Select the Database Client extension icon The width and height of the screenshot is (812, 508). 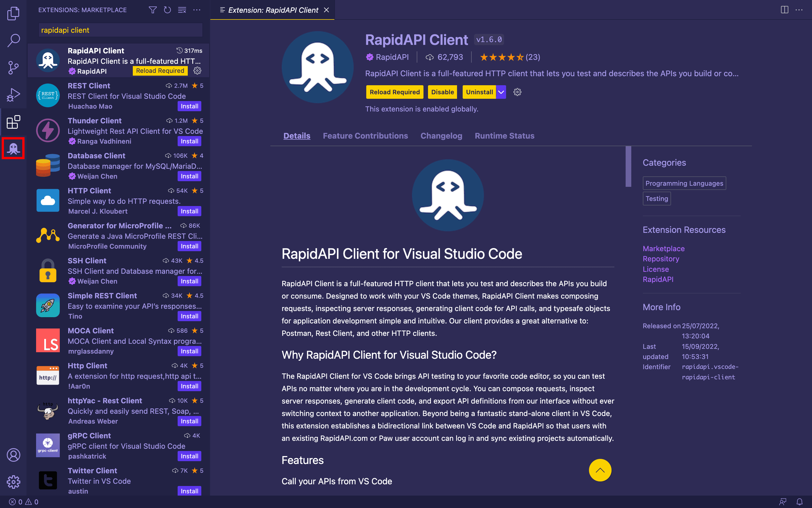tap(48, 165)
